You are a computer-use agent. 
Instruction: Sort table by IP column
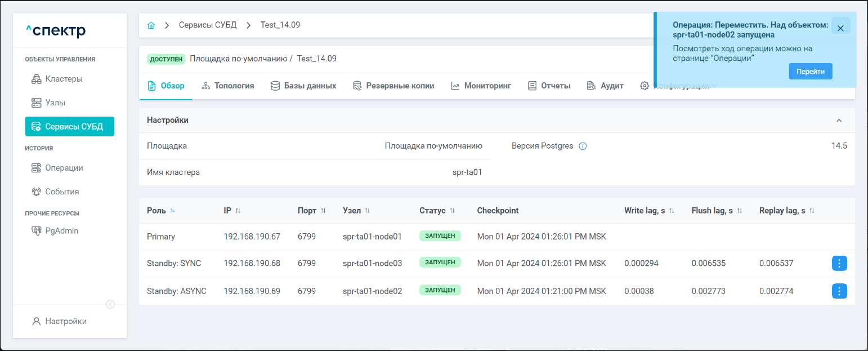(x=238, y=211)
